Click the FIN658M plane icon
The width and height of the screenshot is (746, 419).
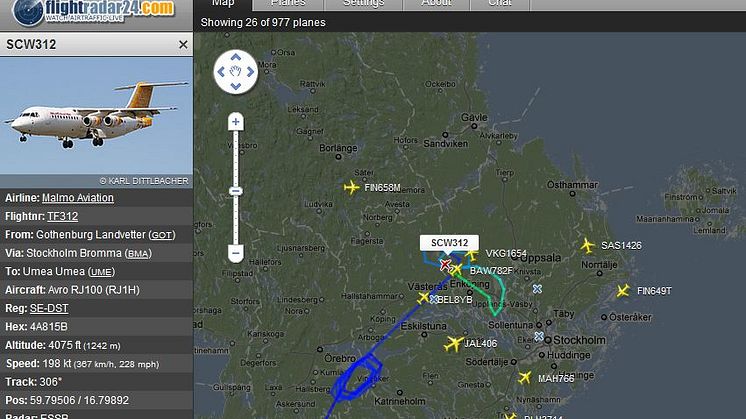pos(352,187)
